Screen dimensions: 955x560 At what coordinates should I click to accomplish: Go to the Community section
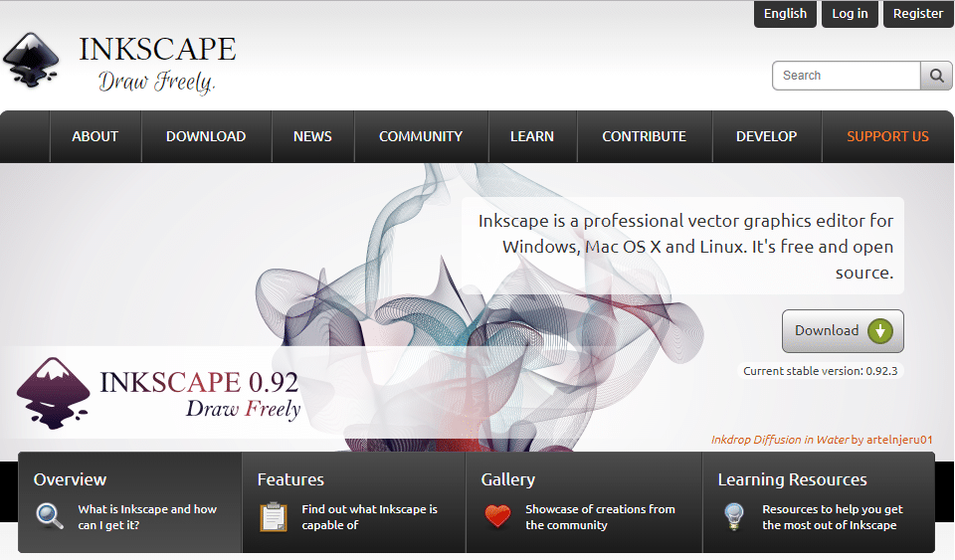(x=421, y=136)
